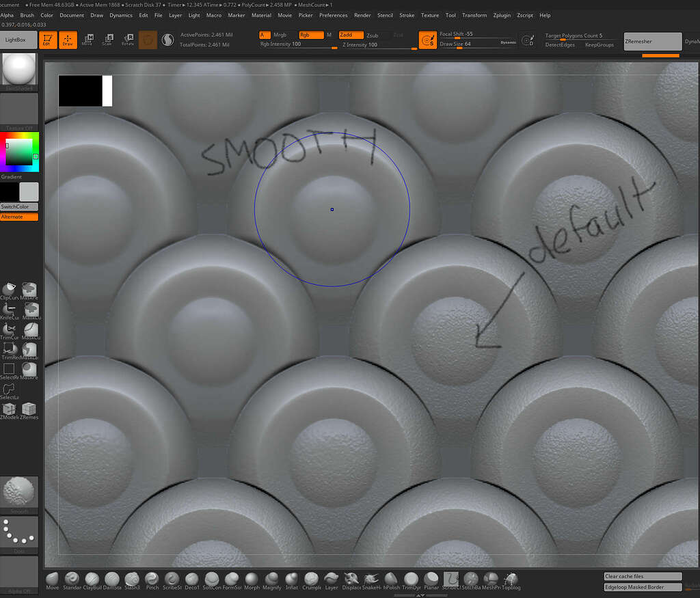Open the Zplugin menu

502,15
